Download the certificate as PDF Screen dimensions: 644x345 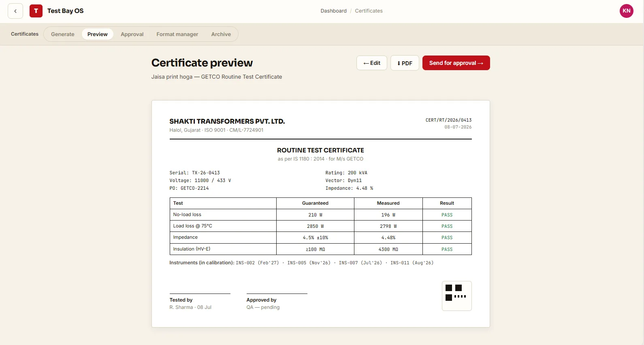point(405,63)
